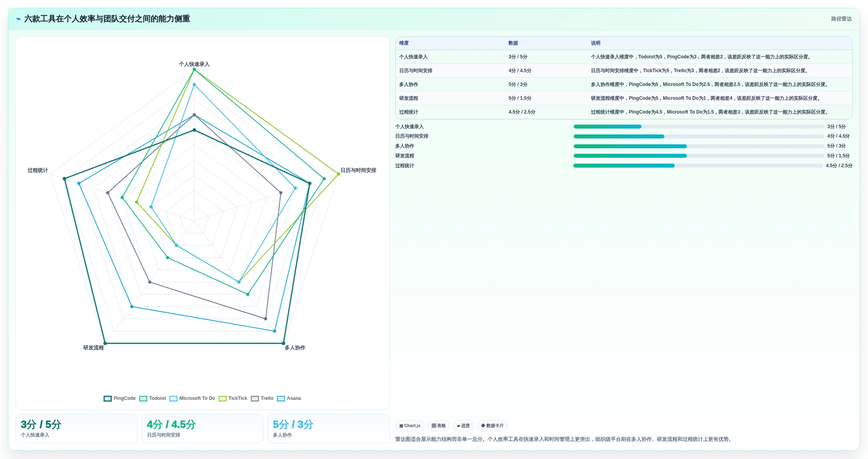The image size is (868, 459).
Task: Hide the Todoist series via its legend label
Action: point(157,398)
